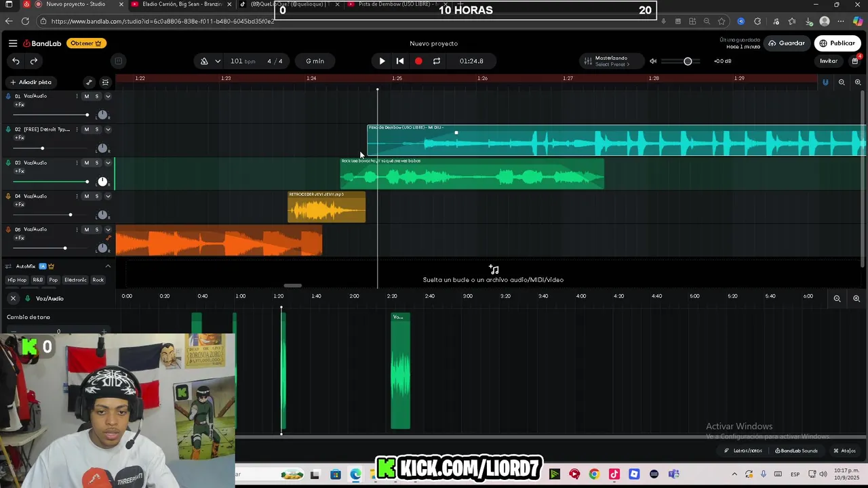Solo track 01 Voz/Audio

click(96, 96)
